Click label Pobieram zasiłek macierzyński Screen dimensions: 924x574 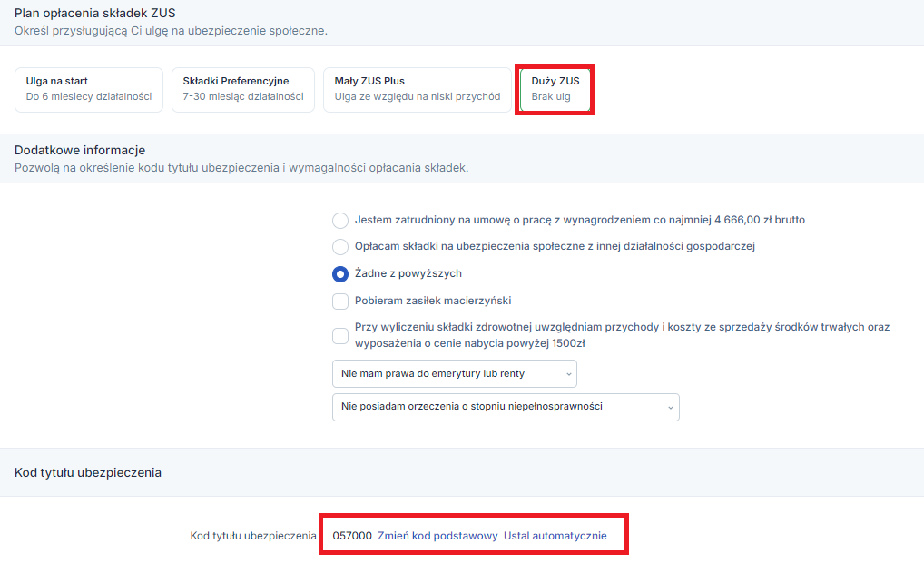433,301
